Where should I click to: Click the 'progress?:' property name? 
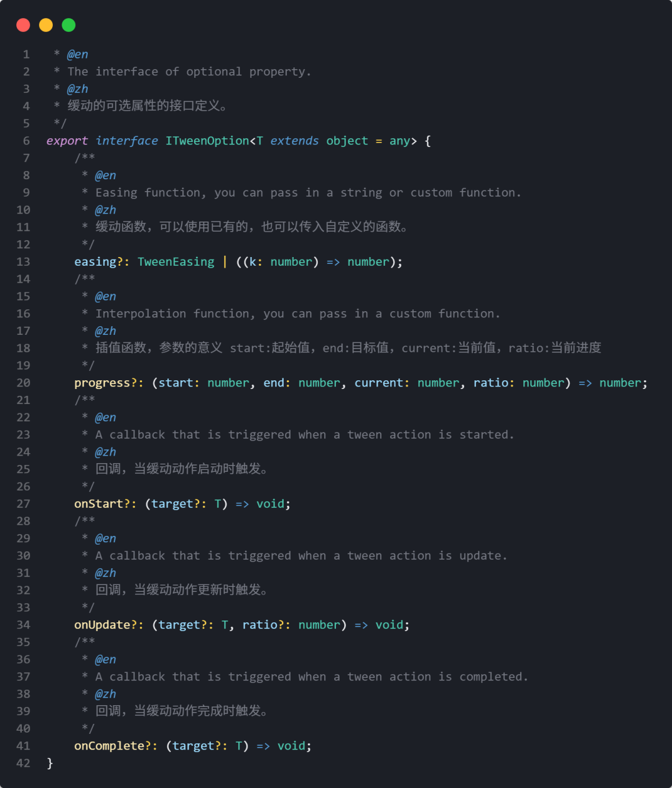click(109, 383)
